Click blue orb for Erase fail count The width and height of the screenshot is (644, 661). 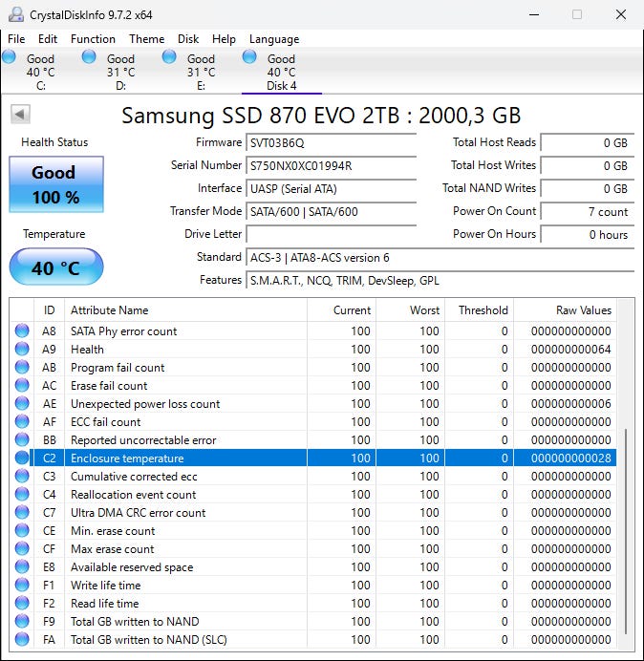pyautogui.click(x=22, y=385)
